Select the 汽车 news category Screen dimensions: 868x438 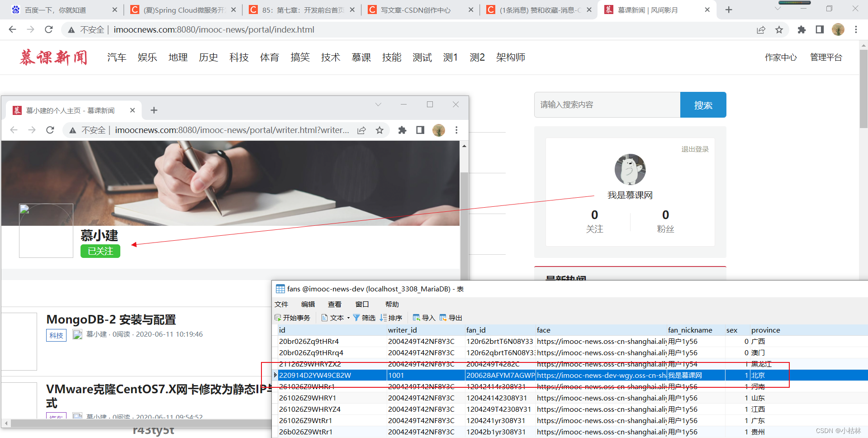coord(117,57)
